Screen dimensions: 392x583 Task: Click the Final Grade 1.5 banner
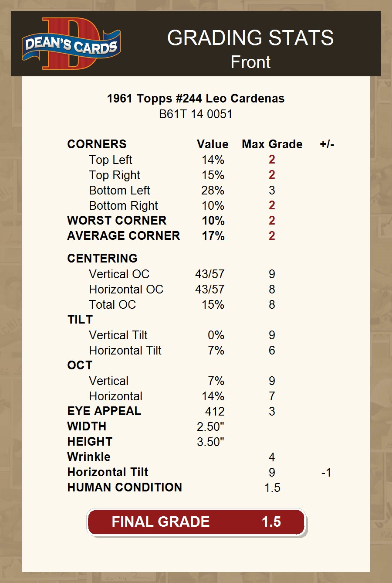click(196, 522)
